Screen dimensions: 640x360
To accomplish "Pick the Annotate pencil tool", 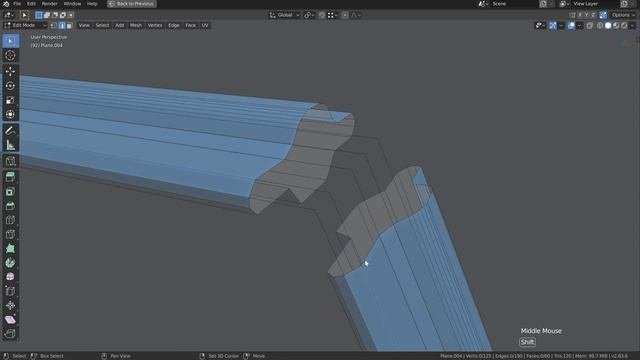I will [x=10, y=131].
